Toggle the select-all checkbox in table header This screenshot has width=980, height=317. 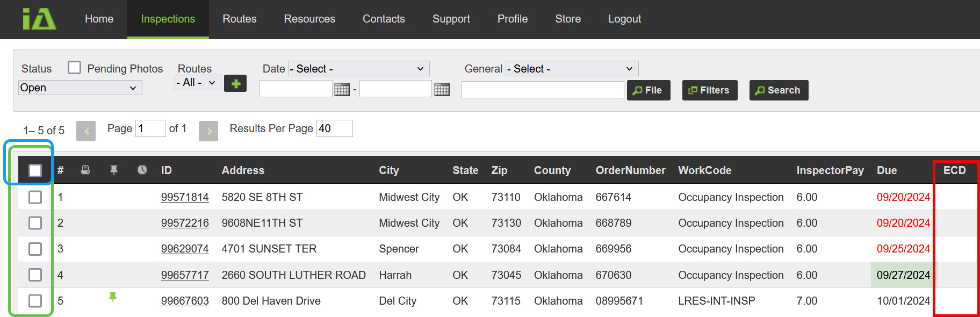point(35,170)
